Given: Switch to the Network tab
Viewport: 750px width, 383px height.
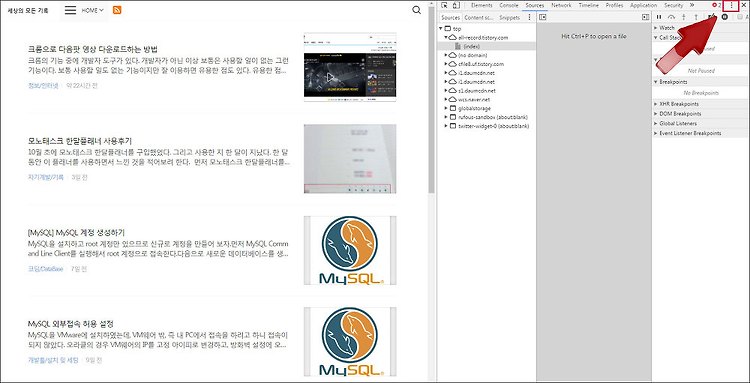Looking at the screenshot, I should pos(561,5).
